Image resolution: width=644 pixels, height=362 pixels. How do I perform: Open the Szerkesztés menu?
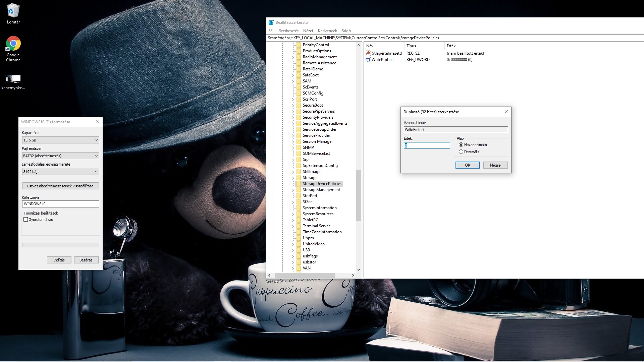tap(288, 31)
